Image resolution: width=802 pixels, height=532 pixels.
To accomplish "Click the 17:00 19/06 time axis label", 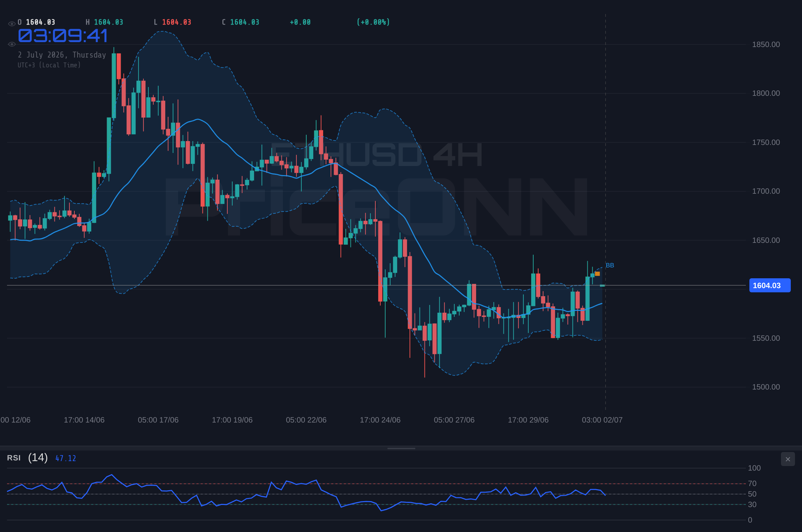I will point(232,420).
